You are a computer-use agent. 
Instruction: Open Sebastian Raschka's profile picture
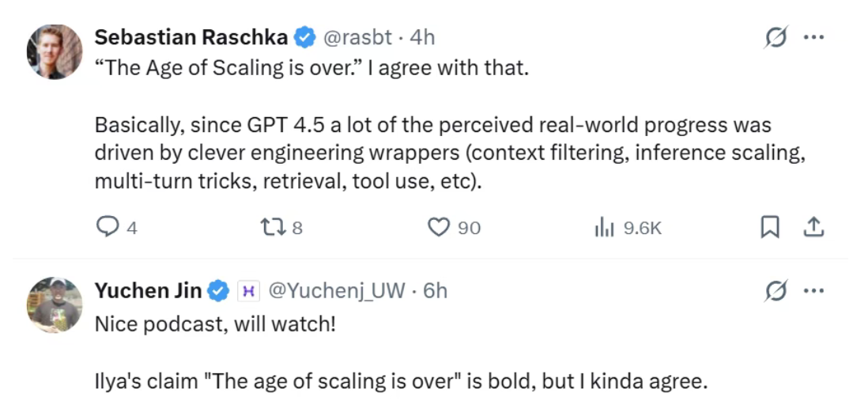[55, 52]
